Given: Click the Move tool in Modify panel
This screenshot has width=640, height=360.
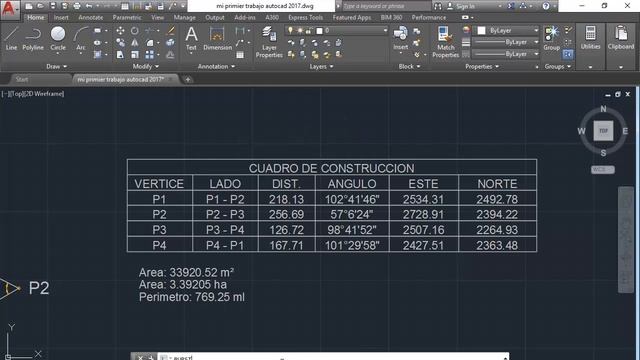Looking at the screenshot, I should point(120,31).
